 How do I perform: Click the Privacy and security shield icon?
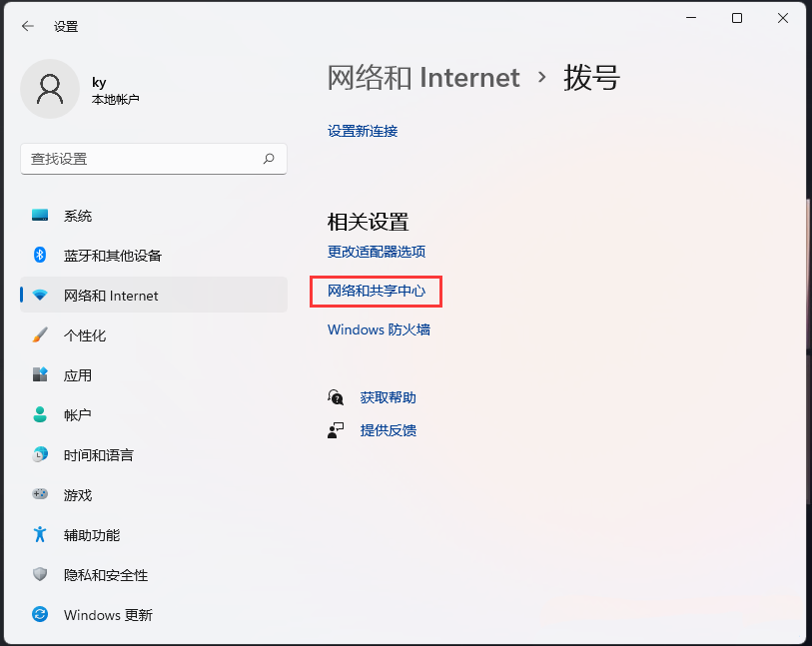[x=40, y=575]
